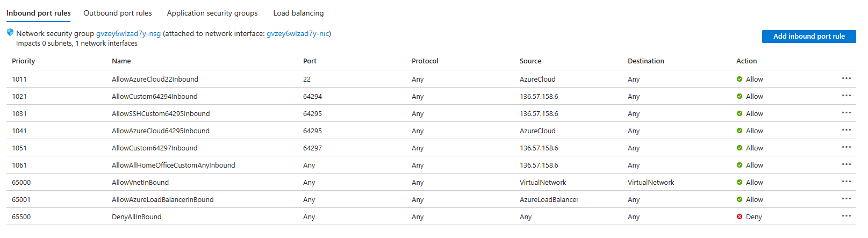The image size is (868, 238).
Task: Select the DenyAllInBound rule name
Action: 137,217
